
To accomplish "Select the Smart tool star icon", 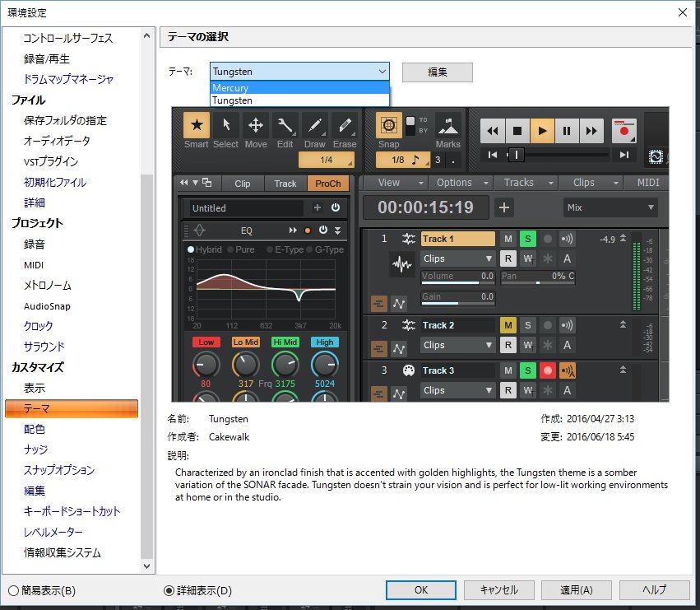I will pos(197,126).
